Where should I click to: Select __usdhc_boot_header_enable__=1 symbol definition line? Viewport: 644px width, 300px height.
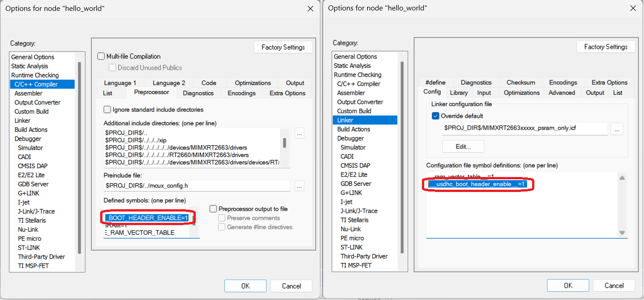tap(478, 184)
